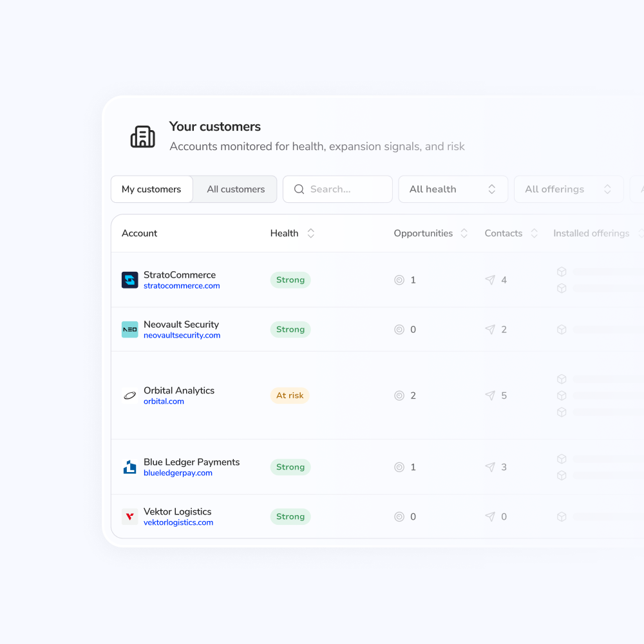Click the magnifier icon in search box
Screen dimensions: 644x644
(x=299, y=189)
